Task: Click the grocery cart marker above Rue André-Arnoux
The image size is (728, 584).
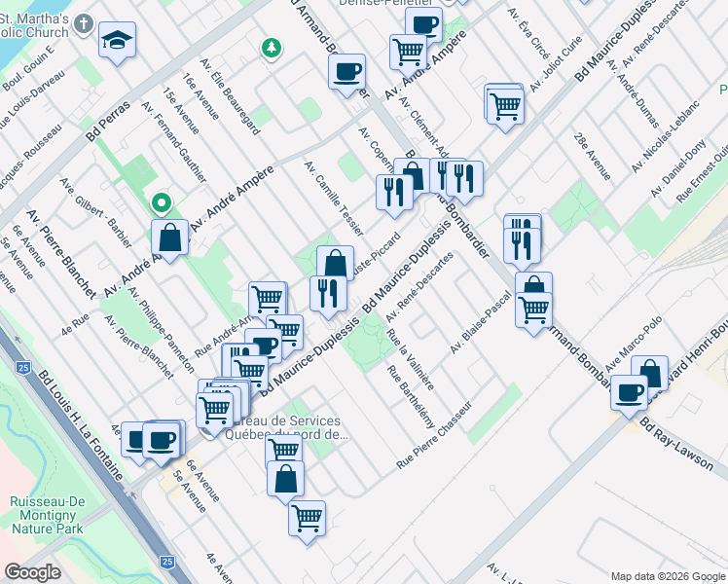Action: click(268, 299)
